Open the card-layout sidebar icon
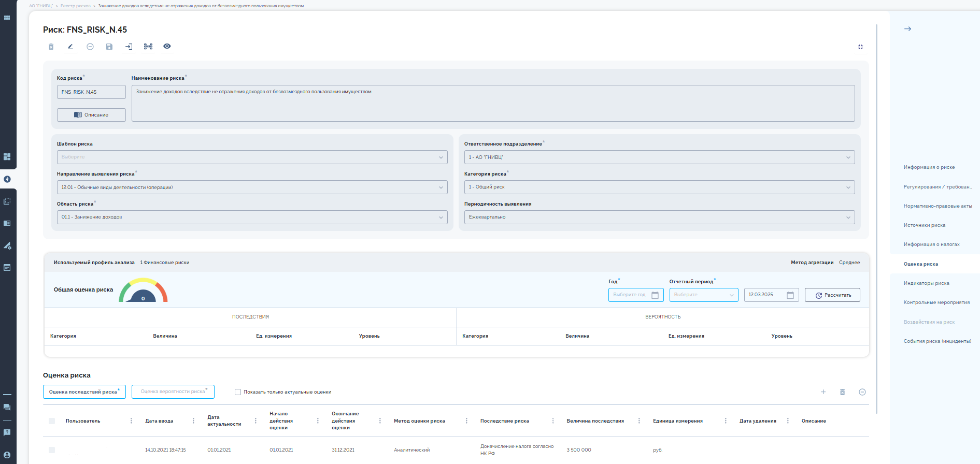 pos(7,223)
